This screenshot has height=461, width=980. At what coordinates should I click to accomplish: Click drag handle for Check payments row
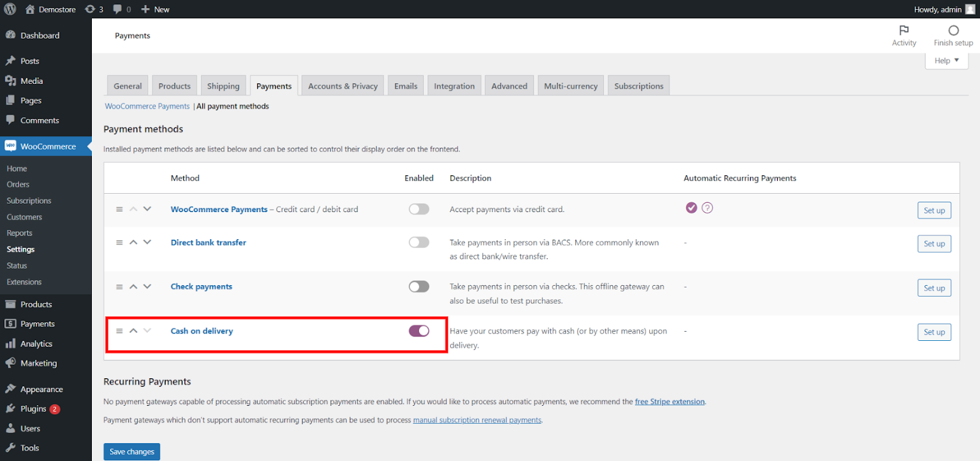pos(119,286)
